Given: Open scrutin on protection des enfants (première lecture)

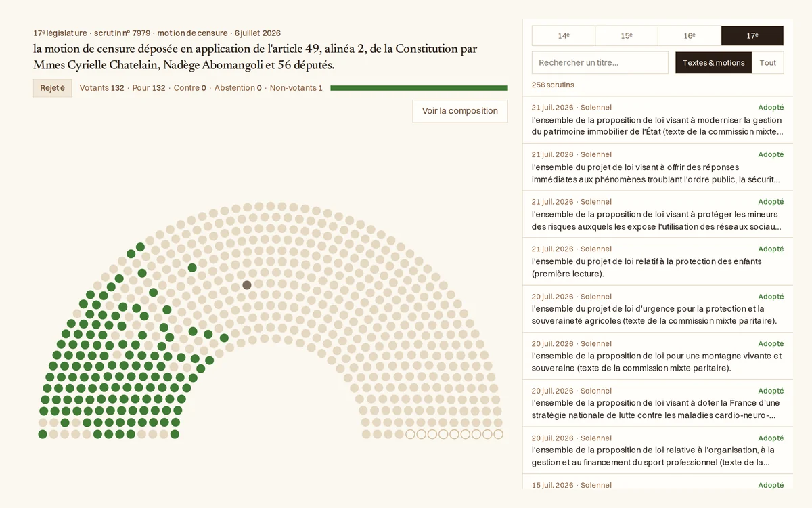Looking at the screenshot, I should 658,261.
